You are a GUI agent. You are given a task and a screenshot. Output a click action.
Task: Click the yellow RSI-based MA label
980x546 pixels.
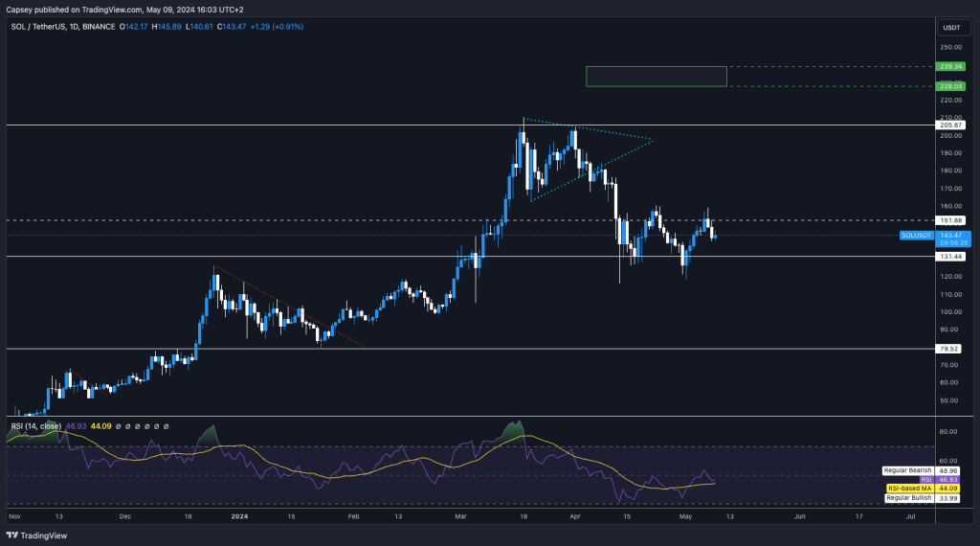[908, 489]
